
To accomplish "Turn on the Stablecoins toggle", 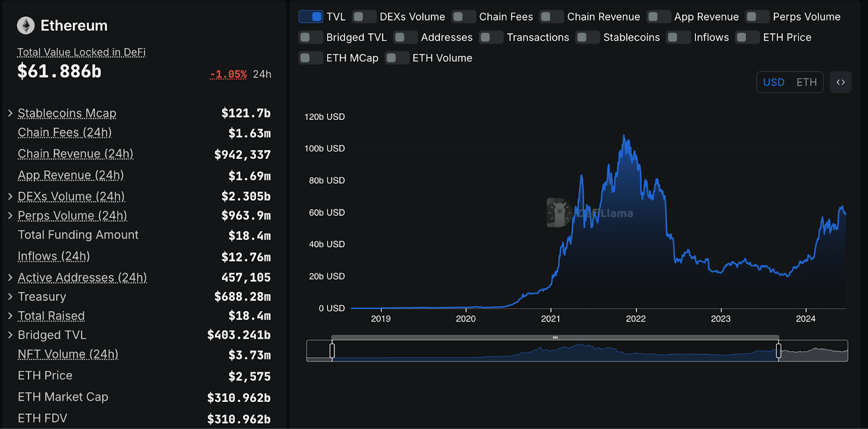I will click(x=588, y=37).
